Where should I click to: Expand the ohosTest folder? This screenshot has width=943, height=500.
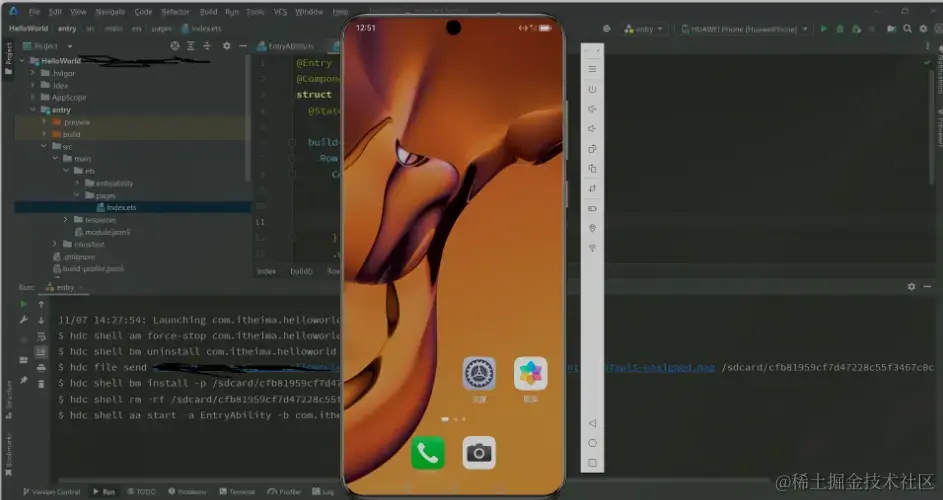[55, 244]
